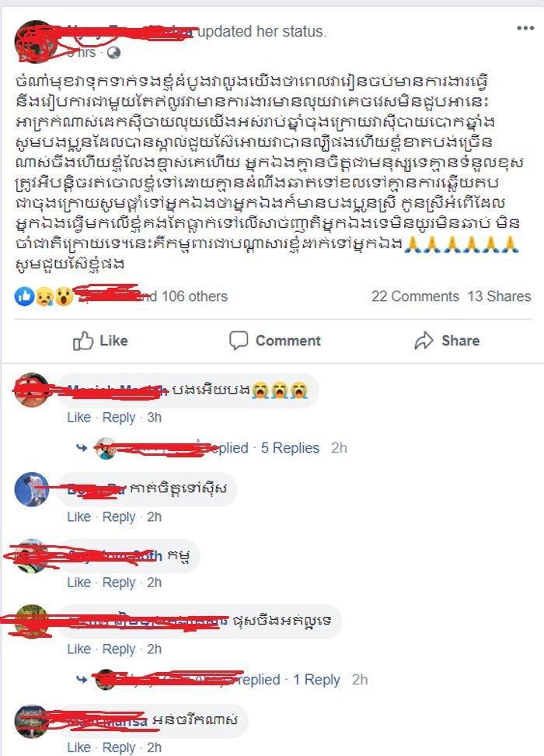The image size is (544, 756).
Task: Click the Comment button with speech bubble
Action: click(x=274, y=341)
